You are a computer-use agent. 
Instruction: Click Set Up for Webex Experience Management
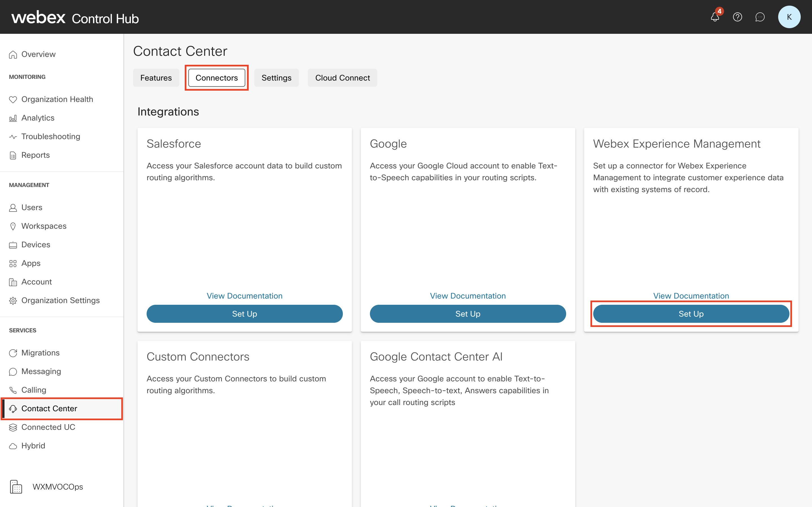(691, 313)
